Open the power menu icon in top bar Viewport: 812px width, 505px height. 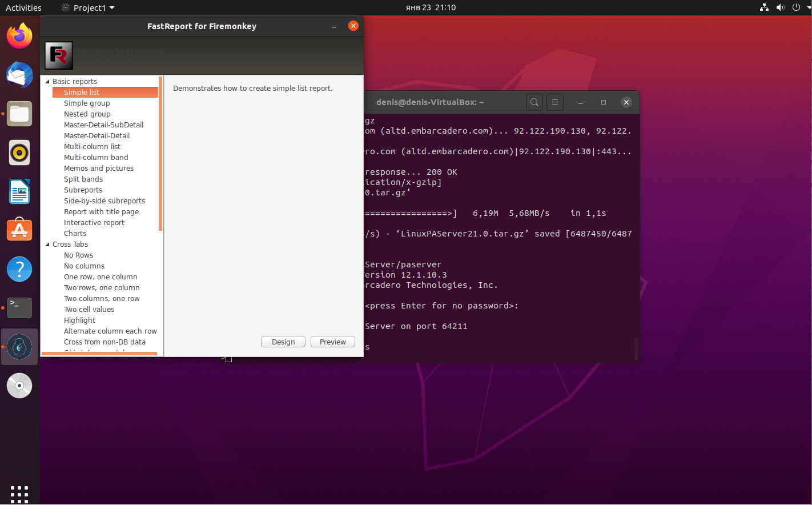point(796,7)
